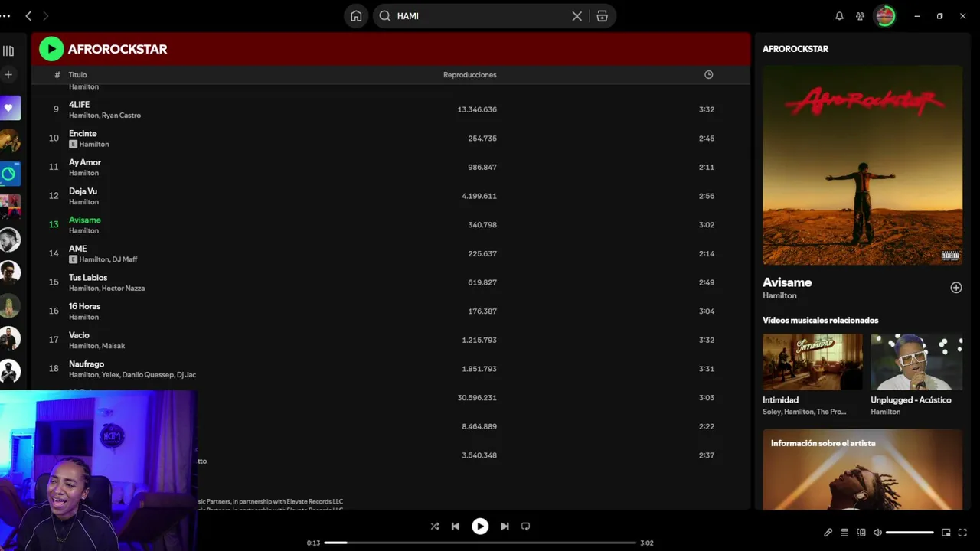This screenshot has width=980, height=551.
Task: Open Avisame title in Now Playing panel
Action: point(787,282)
